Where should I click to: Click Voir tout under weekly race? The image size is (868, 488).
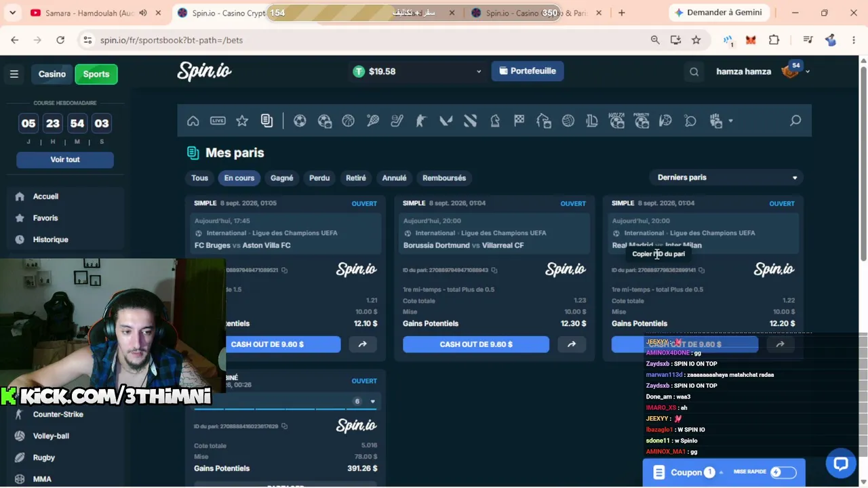(x=65, y=159)
